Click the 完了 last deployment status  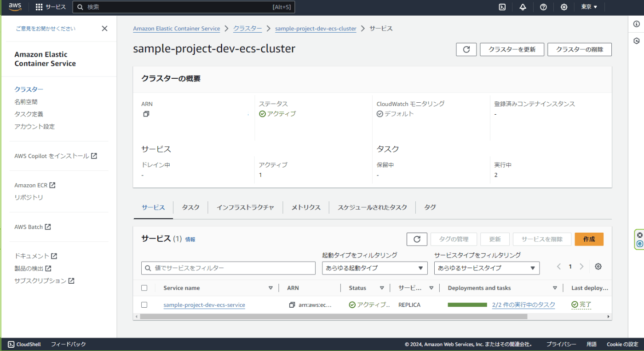click(581, 305)
